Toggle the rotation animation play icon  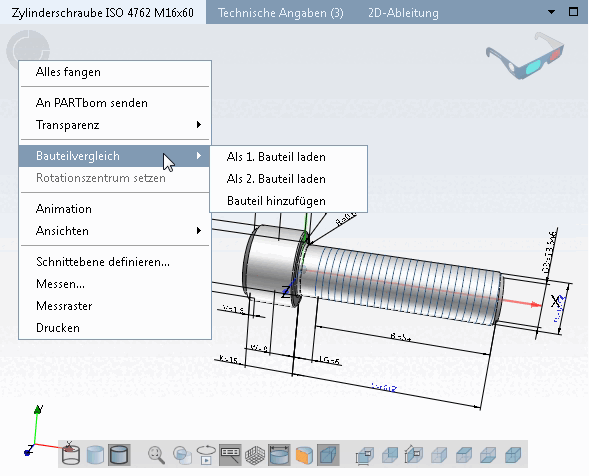coord(206,455)
